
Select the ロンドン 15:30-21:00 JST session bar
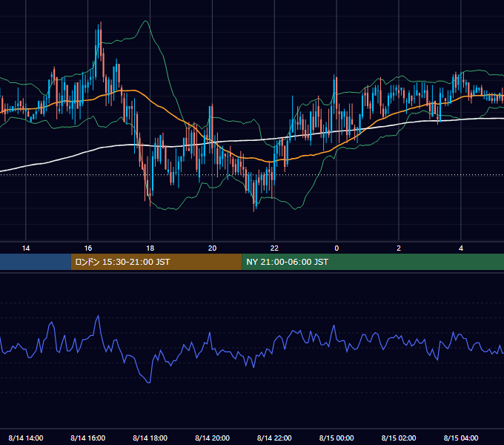pyautogui.click(x=156, y=262)
